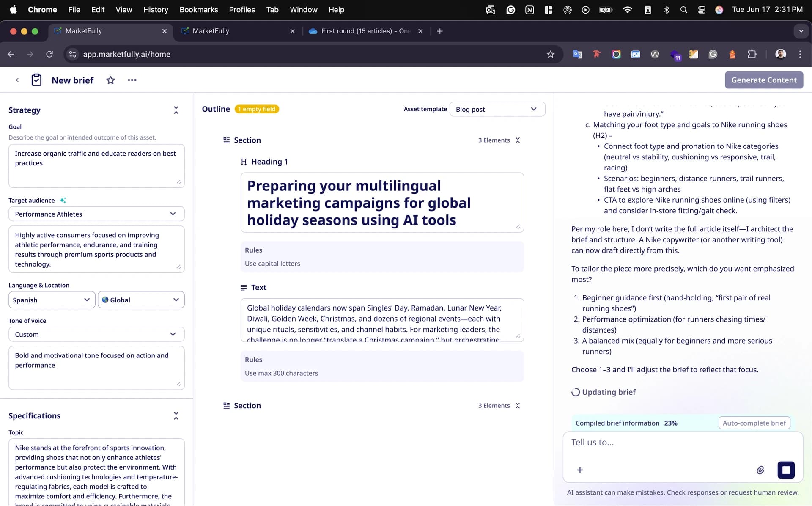
Task: Go back using the brief back chevron
Action: point(17,80)
